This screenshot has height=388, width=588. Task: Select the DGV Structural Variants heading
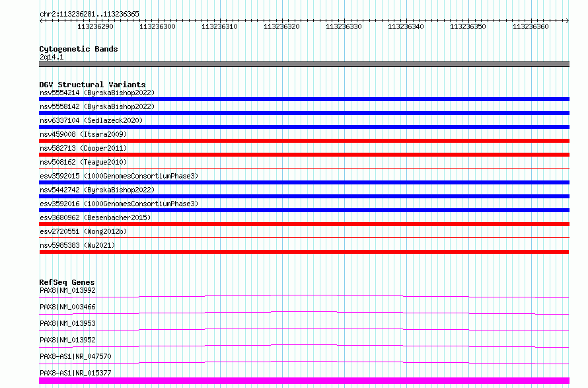[92, 85]
